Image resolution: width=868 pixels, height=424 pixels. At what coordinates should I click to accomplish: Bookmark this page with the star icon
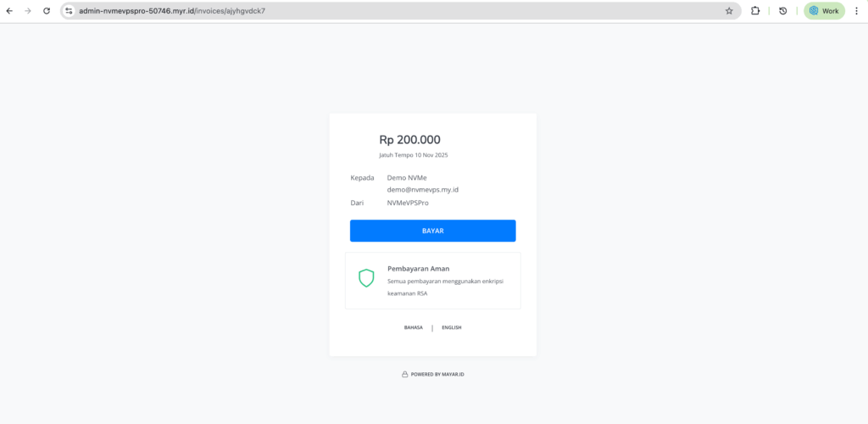click(729, 11)
